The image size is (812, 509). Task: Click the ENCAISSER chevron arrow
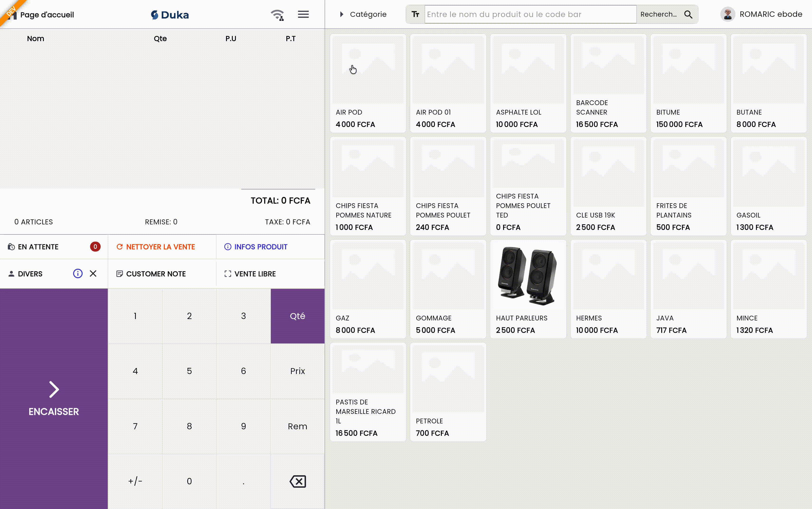(x=54, y=389)
